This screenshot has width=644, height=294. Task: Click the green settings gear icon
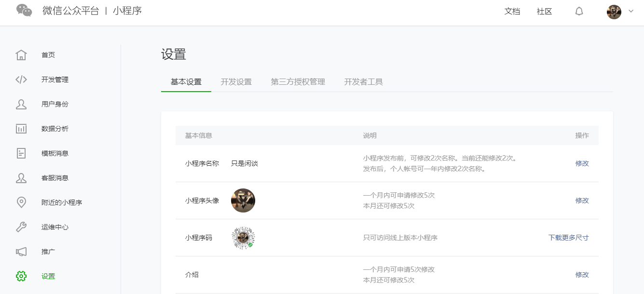[x=21, y=276]
